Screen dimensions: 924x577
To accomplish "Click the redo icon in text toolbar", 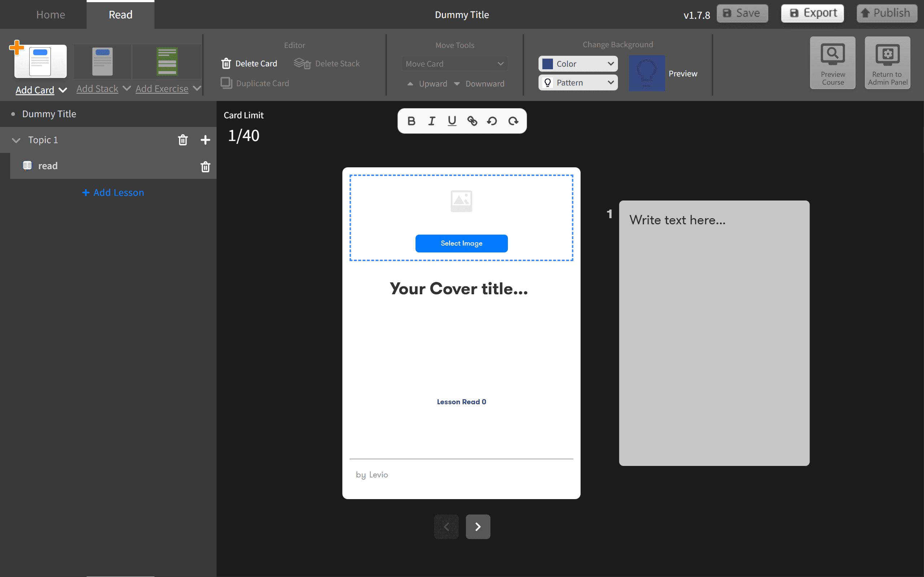I will click(x=513, y=121).
